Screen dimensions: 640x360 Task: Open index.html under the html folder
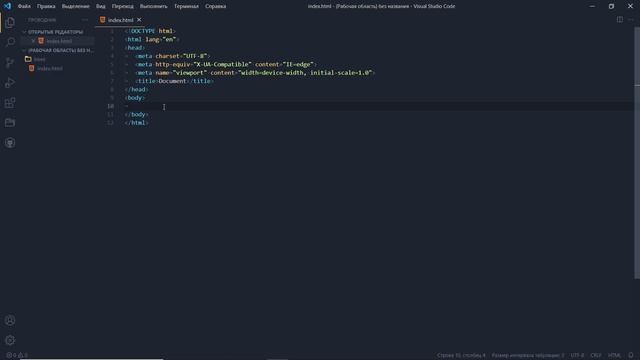[50, 69]
